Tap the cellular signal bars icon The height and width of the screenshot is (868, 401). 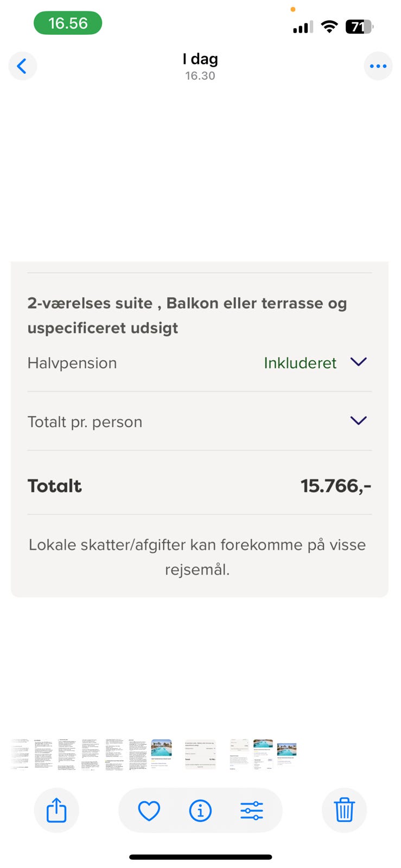pyautogui.click(x=303, y=27)
